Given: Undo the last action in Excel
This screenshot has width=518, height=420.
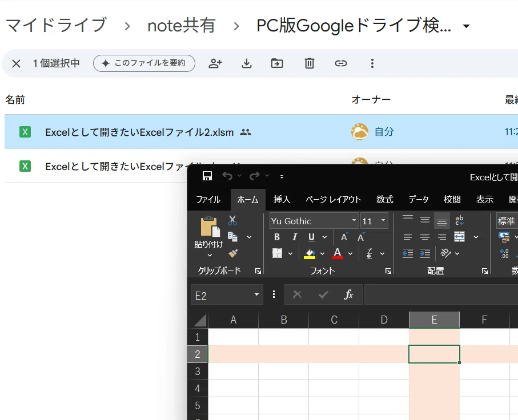Looking at the screenshot, I should coord(227,176).
